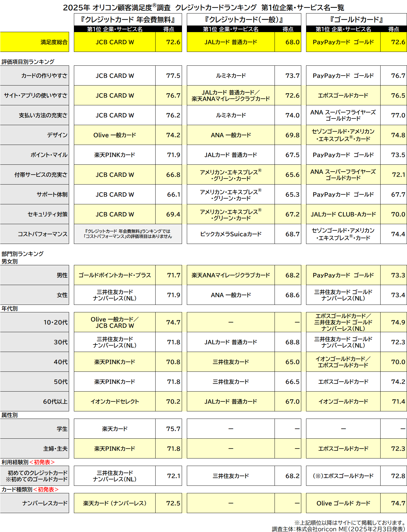The image size is (407, 532).
Task: Click the footer 調査主体:株式会社oricon ME
Action: click(309, 529)
